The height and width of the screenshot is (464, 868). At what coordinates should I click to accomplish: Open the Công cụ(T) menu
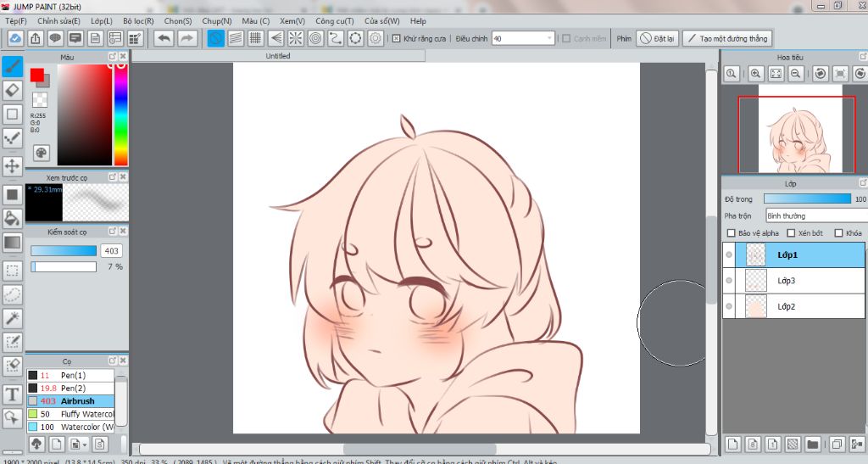(x=334, y=21)
